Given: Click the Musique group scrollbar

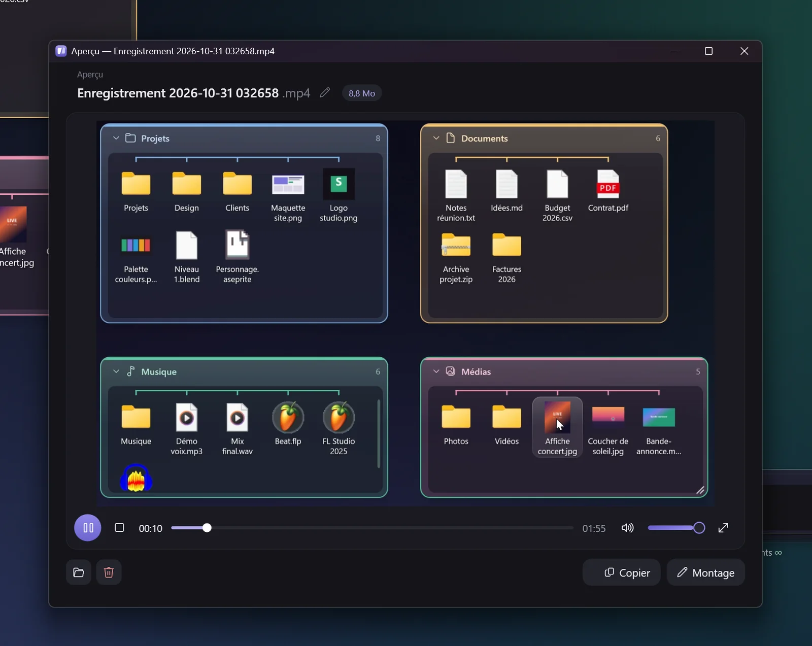Looking at the screenshot, I should tap(379, 434).
